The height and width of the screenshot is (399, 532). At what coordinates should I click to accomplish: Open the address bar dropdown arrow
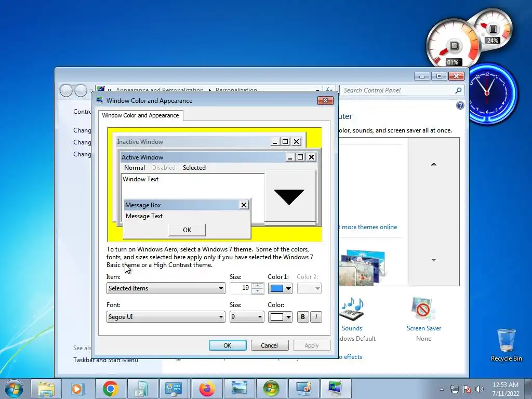coord(317,90)
